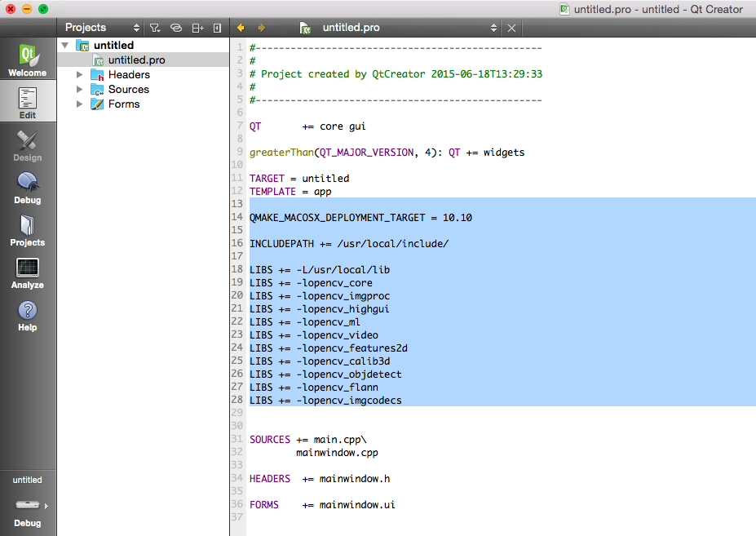Click the 'TEMPLATE = app' line
Image resolution: width=756 pixels, height=536 pixels.
coord(290,192)
